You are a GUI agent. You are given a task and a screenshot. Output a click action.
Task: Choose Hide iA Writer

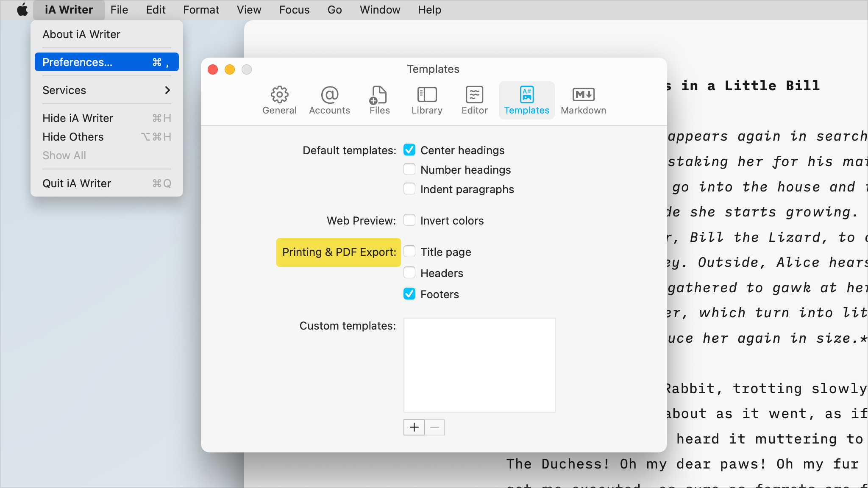coord(107,118)
